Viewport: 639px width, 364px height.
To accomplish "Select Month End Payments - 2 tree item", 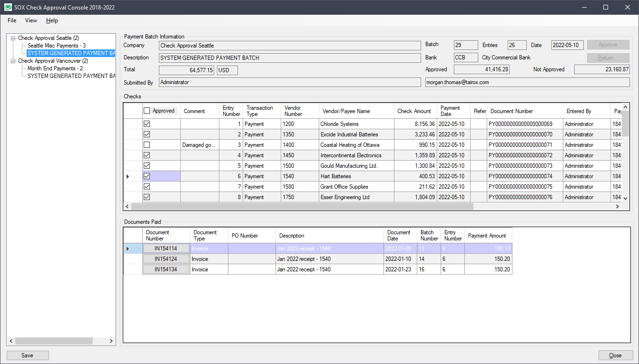I will (55, 68).
